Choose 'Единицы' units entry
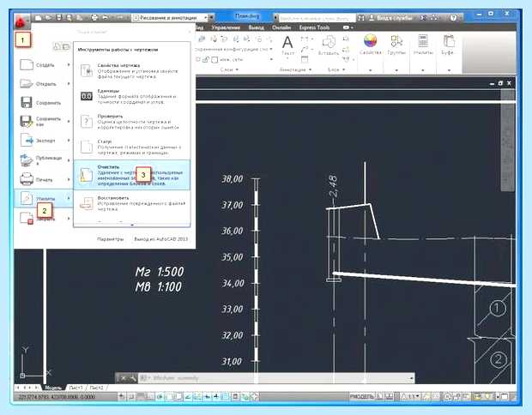 pyautogui.click(x=131, y=96)
